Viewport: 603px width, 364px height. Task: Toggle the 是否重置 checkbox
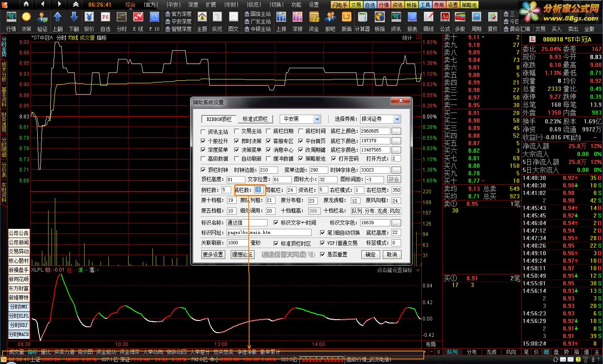pos(322,254)
